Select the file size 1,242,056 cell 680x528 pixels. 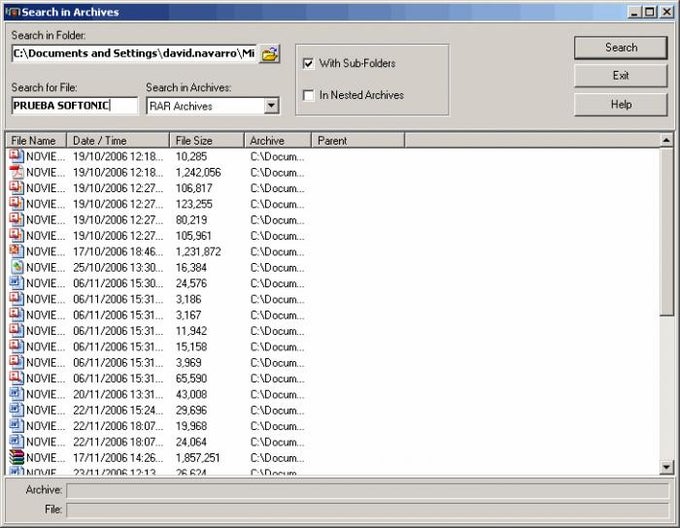coord(198,173)
